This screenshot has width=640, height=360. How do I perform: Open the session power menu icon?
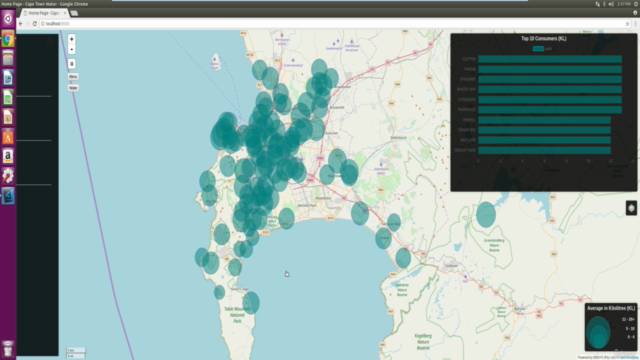tap(636, 4)
